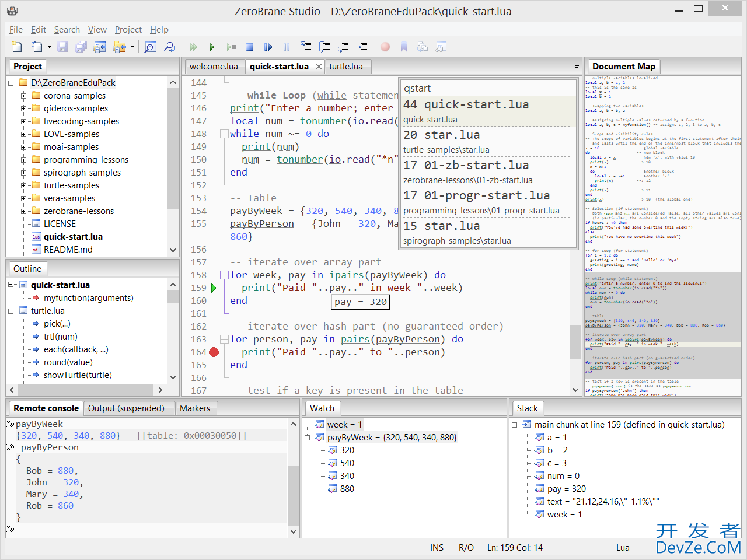This screenshot has width=747, height=560.
Task: Open Watch window with toolbar icon
Action: click(441, 47)
